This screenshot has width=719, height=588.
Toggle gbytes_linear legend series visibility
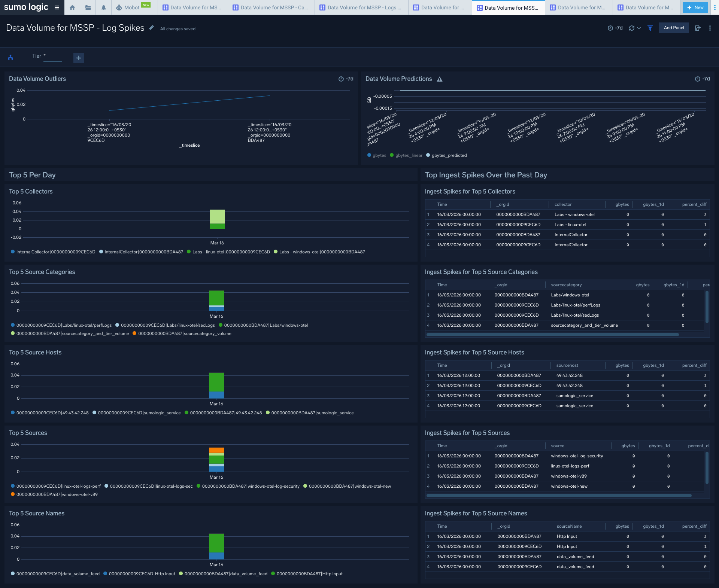pyautogui.click(x=409, y=155)
